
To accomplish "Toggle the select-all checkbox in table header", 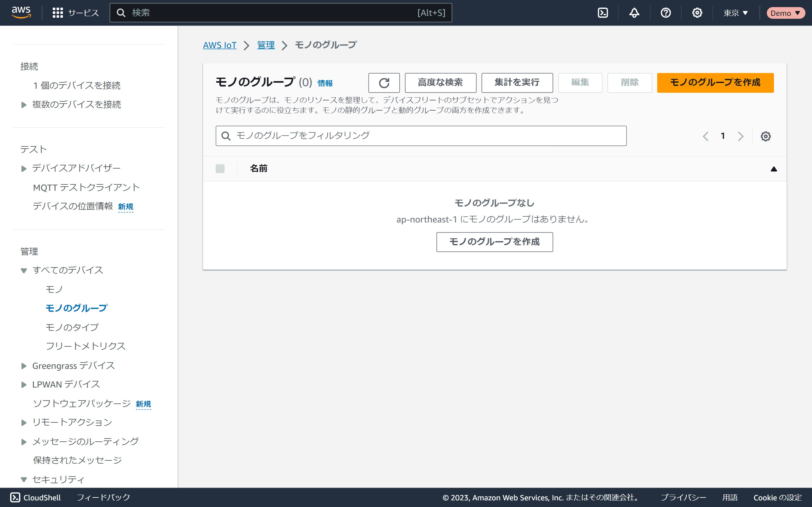I will tap(220, 169).
